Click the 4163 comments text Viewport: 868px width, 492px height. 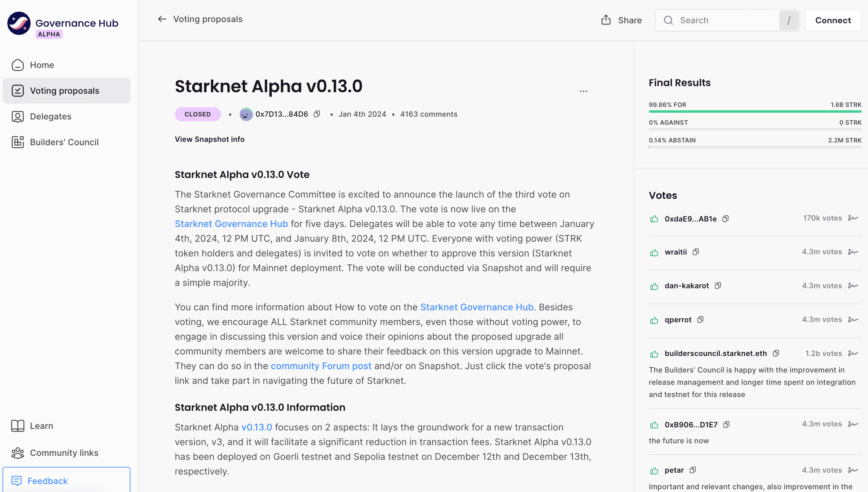coord(428,114)
